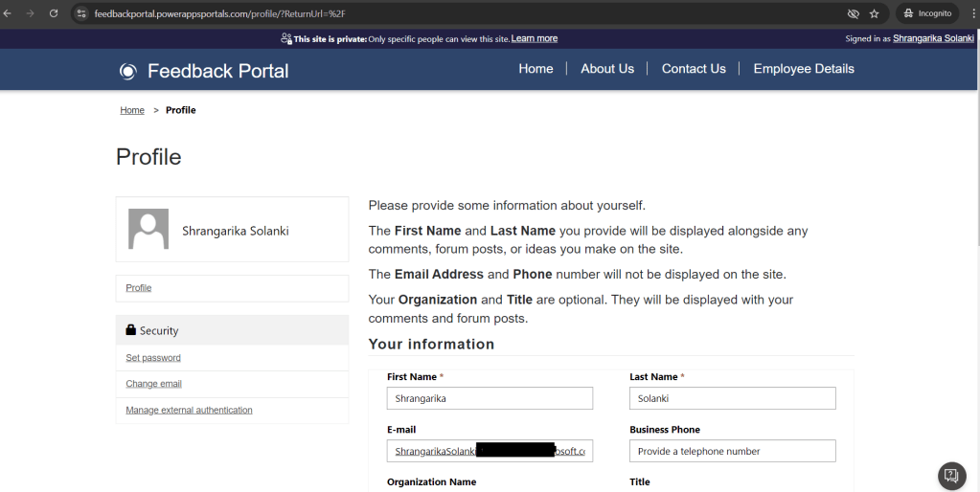Click the profile avatar picture
This screenshot has height=492, width=980.
[x=148, y=230]
